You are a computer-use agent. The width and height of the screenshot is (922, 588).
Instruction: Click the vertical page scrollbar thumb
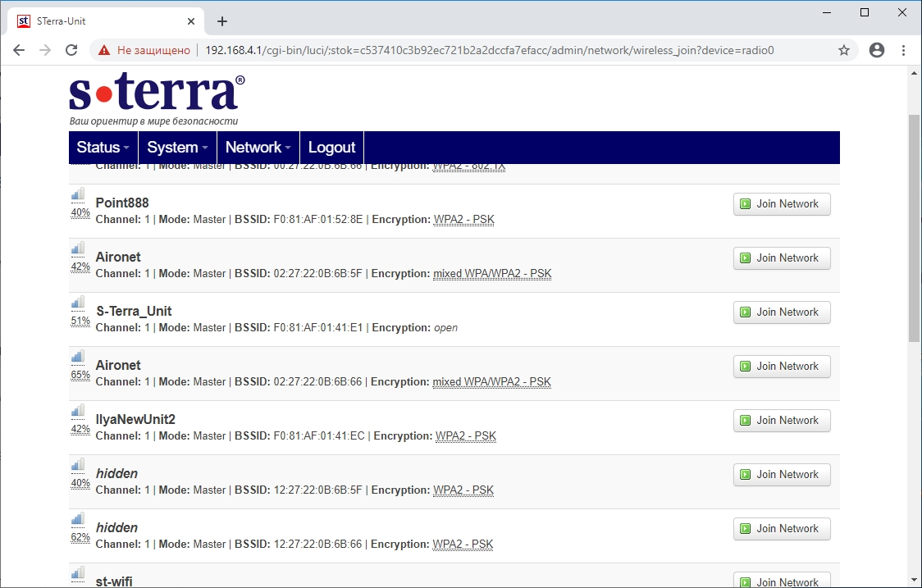point(914,228)
